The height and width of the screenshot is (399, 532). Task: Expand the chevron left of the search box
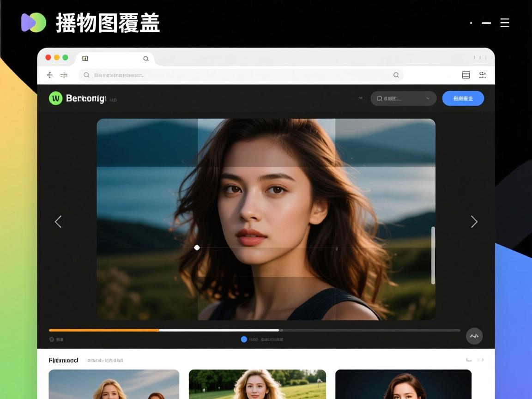click(x=361, y=98)
